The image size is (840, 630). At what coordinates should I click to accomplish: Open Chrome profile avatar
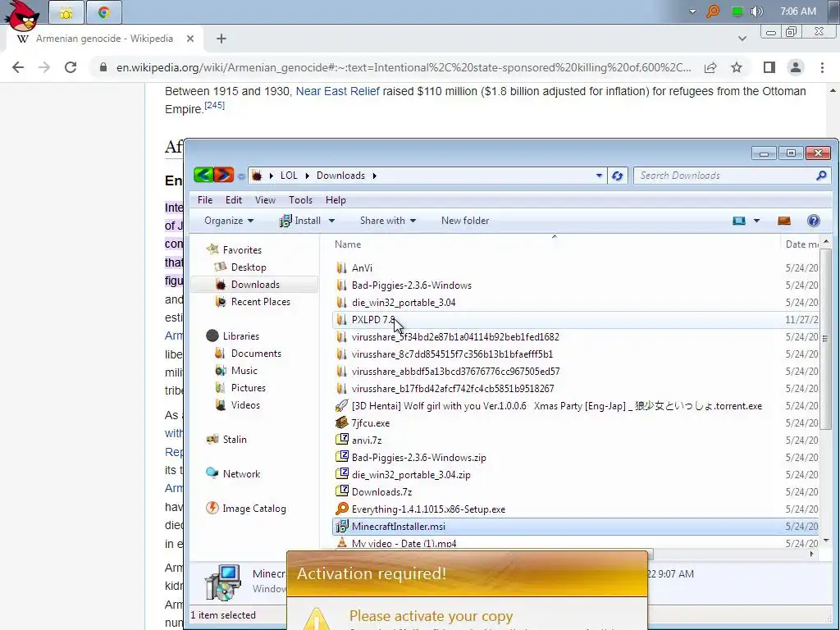pyautogui.click(x=796, y=67)
